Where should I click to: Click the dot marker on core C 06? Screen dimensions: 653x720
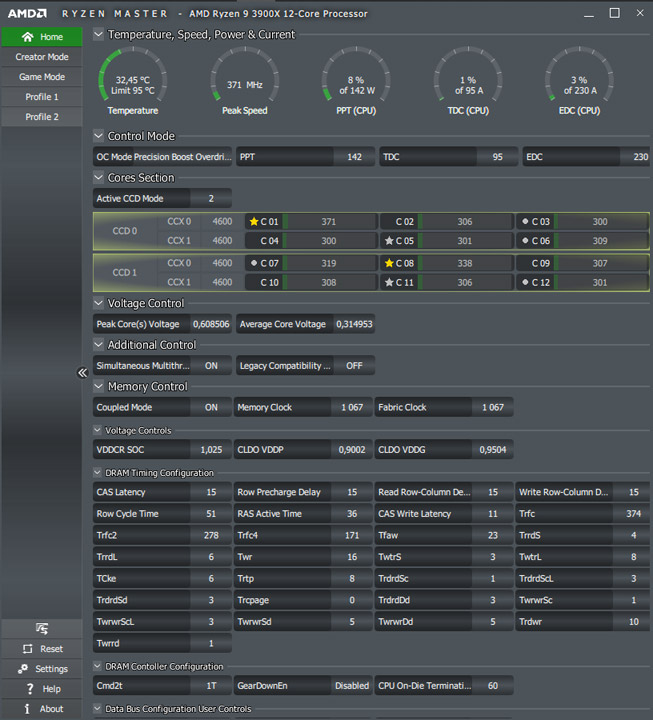coord(525,241)
